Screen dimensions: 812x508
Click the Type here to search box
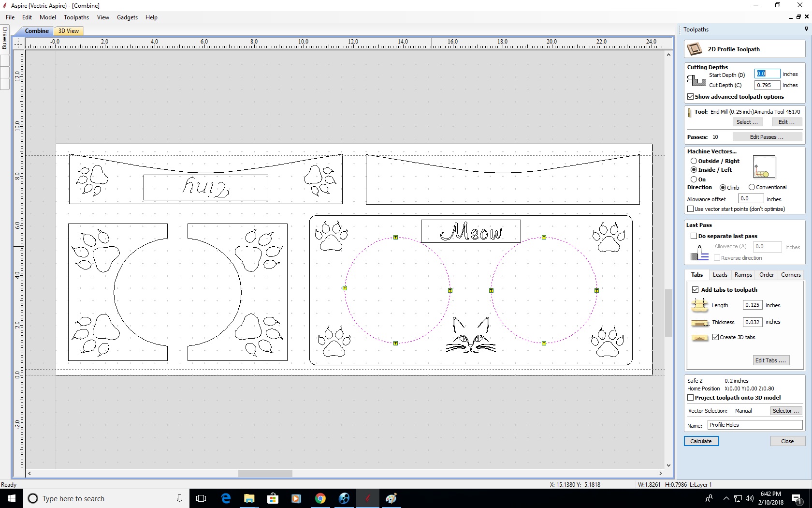pyautogui.click(x=106, y=498)
